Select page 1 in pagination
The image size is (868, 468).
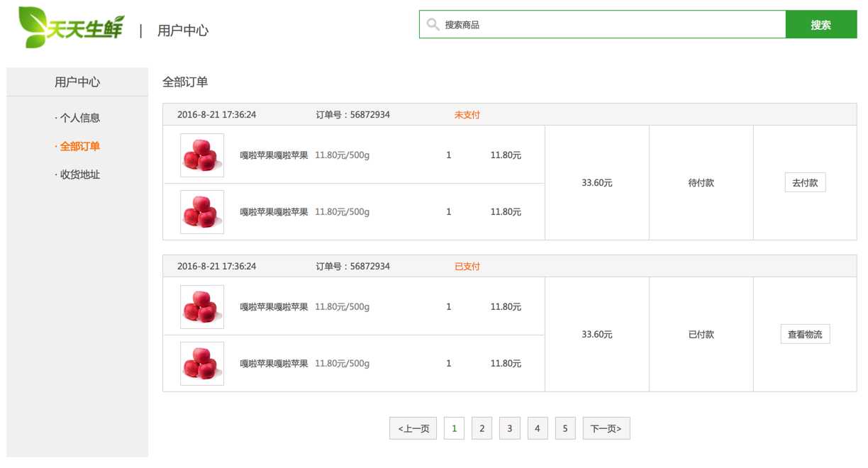[x=454, y=428]
